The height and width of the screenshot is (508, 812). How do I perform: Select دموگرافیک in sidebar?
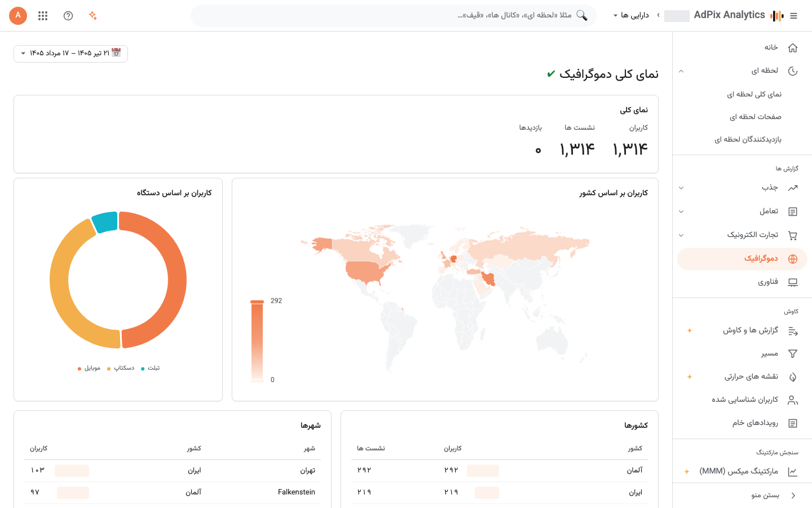point(742,259)
